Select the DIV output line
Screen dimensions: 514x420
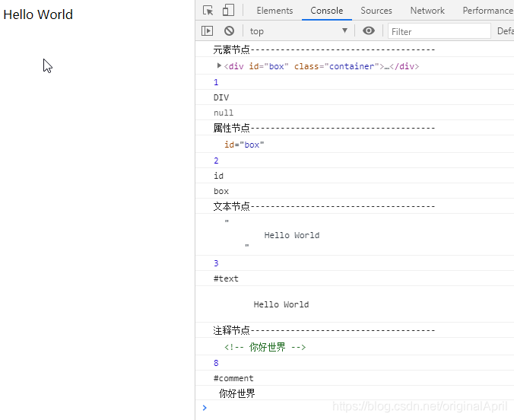221,97
